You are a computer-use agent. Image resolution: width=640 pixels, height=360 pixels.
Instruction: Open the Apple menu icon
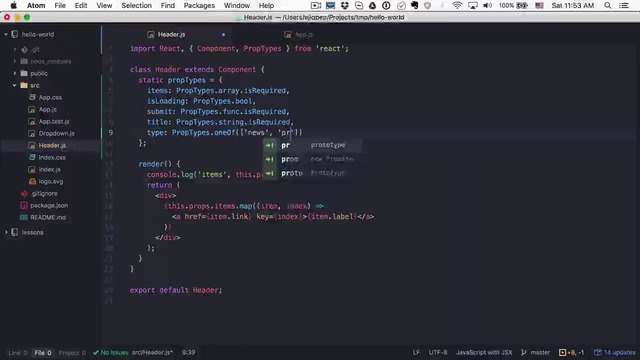pos(13,5)
